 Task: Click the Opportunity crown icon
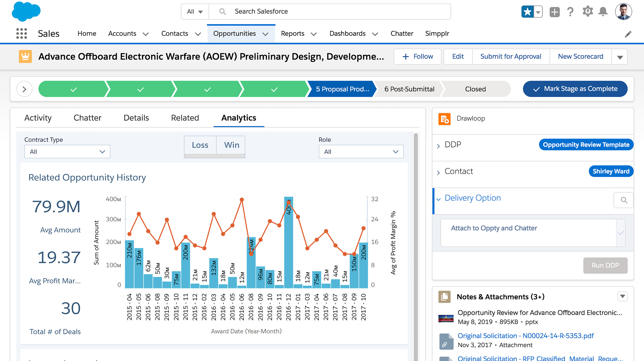[x=25, y=56]
